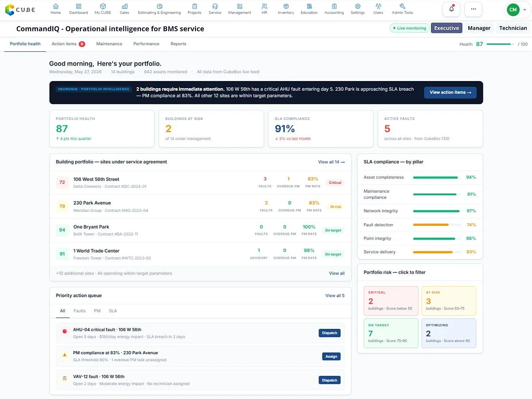Filter by At Risk card

point(449,301)
